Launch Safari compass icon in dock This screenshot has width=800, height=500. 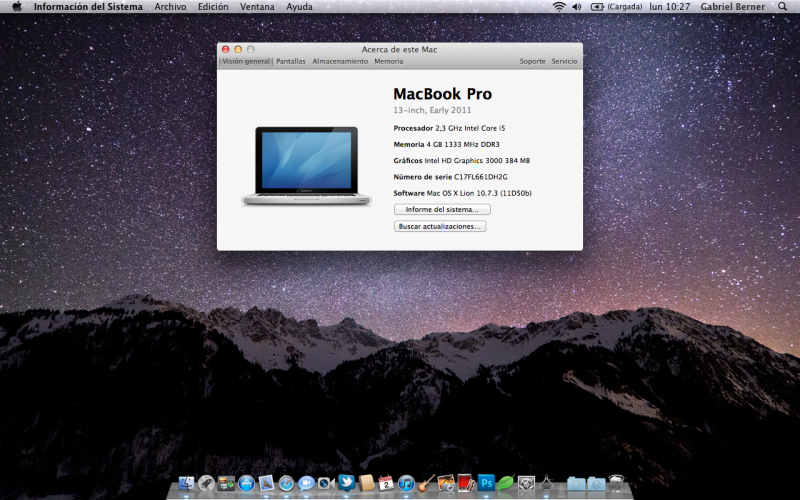286,483
